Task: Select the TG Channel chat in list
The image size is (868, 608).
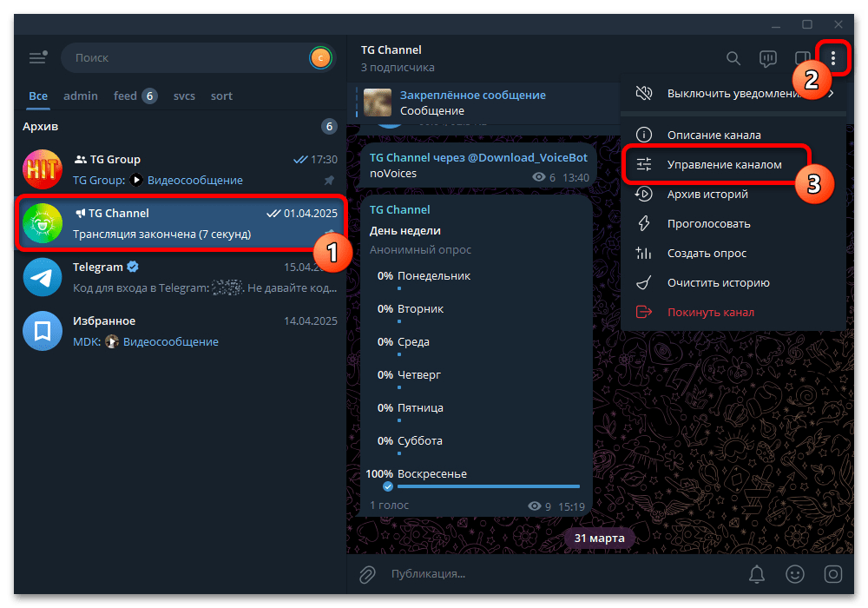Action: click(x=180, y=223)
